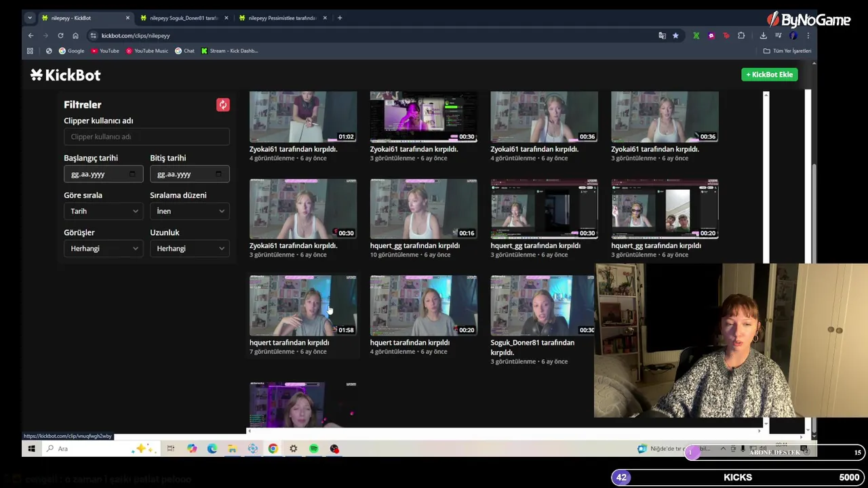Open the 01:58 clip by hquert

303,305
